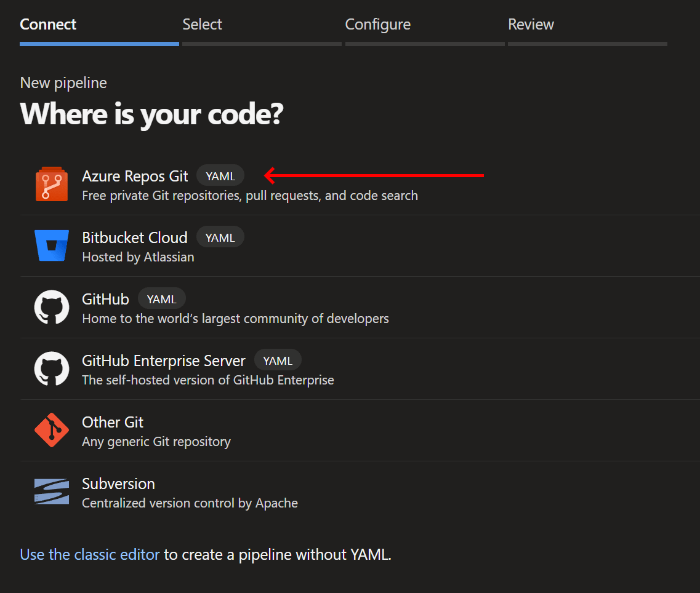Click the Subversion logo icon
The height and width of the screenshot is (593, 700).
[x=51, y=492]
